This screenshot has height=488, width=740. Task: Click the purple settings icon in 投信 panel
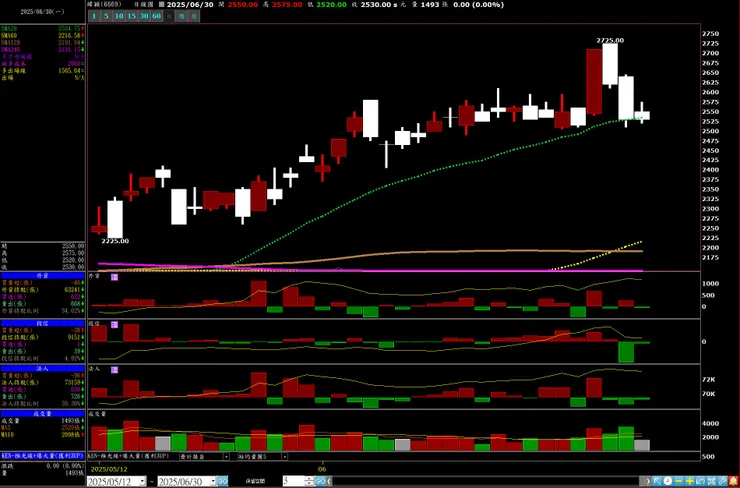pyautogui.click(x=114, y=325)
